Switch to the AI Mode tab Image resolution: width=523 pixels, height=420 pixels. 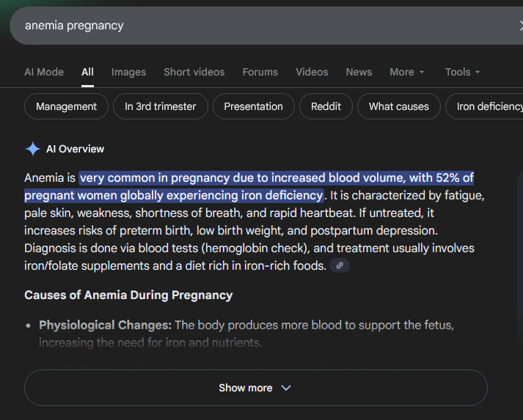pos(44,72)
